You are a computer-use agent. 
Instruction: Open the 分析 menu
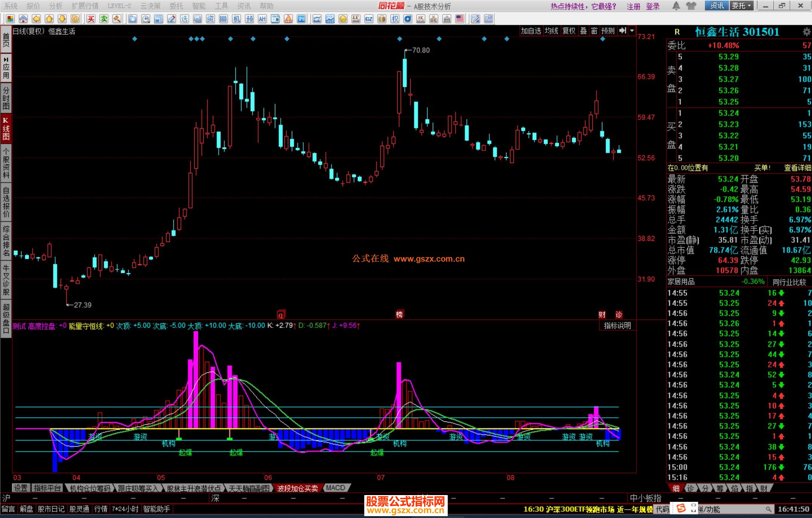pyautogui.click(x=56, y=6)
